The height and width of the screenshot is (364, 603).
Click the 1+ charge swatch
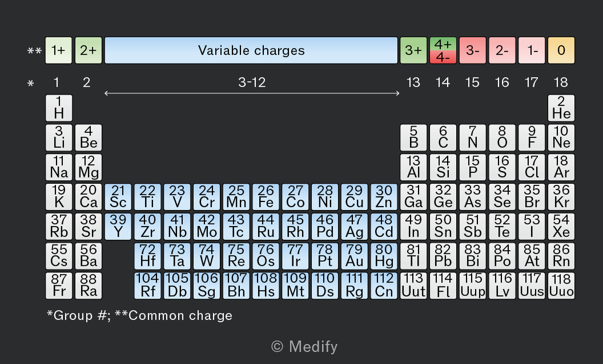click(x=59, y=50)
